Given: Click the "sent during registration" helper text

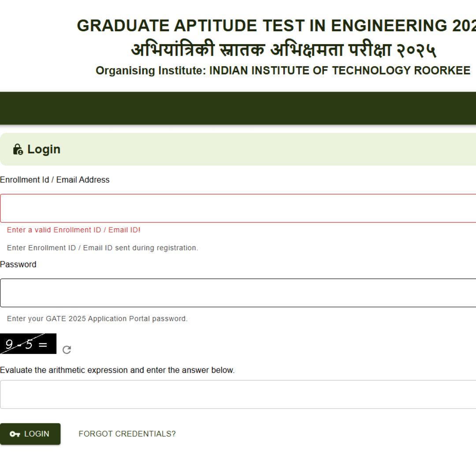Looking at the screenshot, I should [103, 248].
